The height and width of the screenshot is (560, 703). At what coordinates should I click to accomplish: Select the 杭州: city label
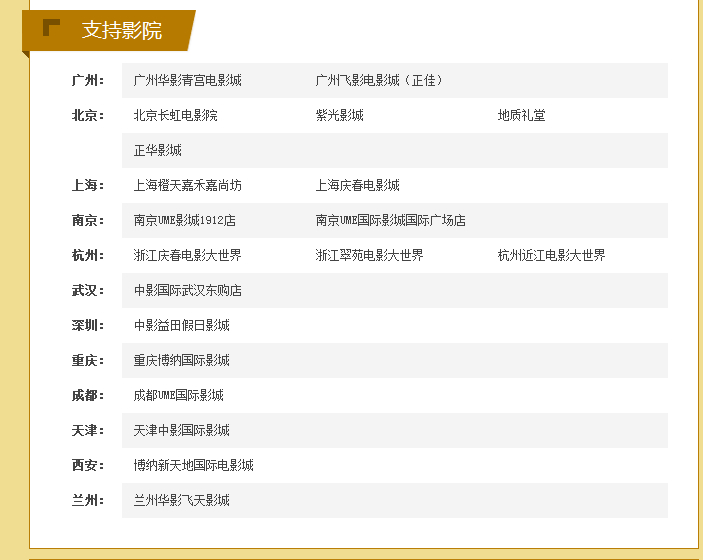[x=88, y=256]
